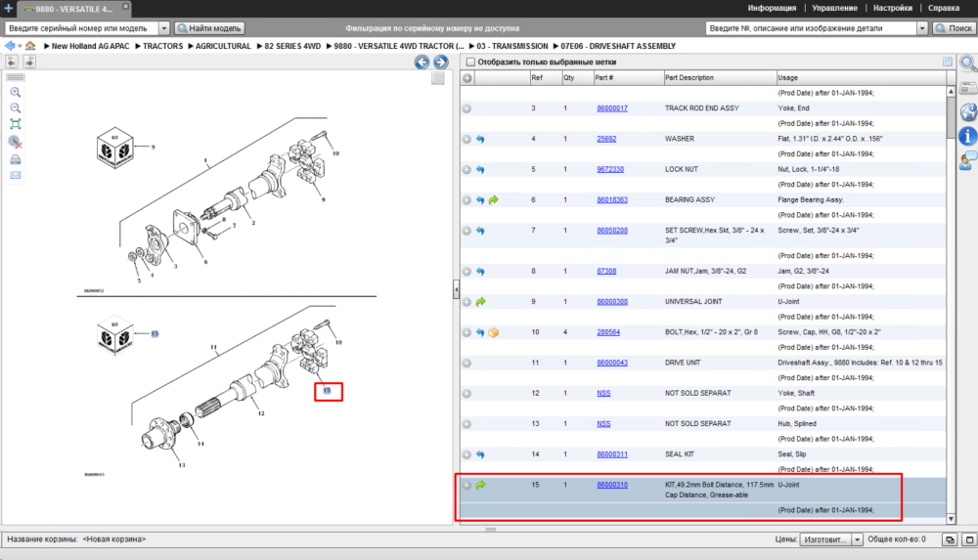Open the Справка menu
The height and width of the screenshot is (560, 978).
(944, 8)
